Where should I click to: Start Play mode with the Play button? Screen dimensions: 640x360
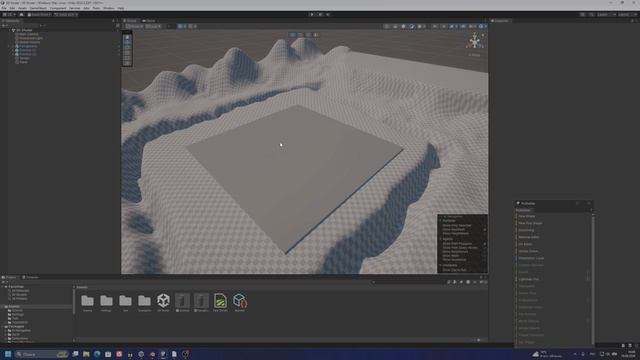[x=312, y=14]
